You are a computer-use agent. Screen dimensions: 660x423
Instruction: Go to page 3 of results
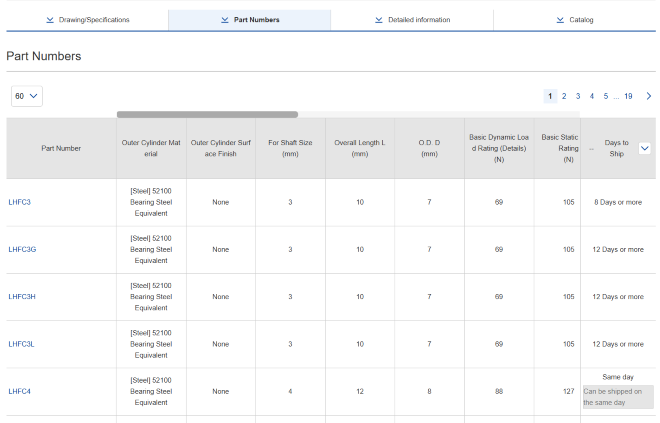tap(578, 96)
